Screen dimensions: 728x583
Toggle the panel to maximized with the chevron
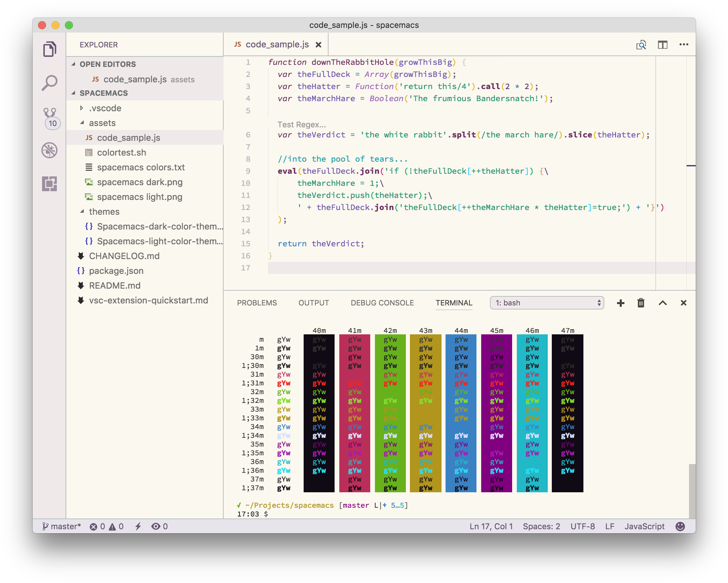pos(662,303)
